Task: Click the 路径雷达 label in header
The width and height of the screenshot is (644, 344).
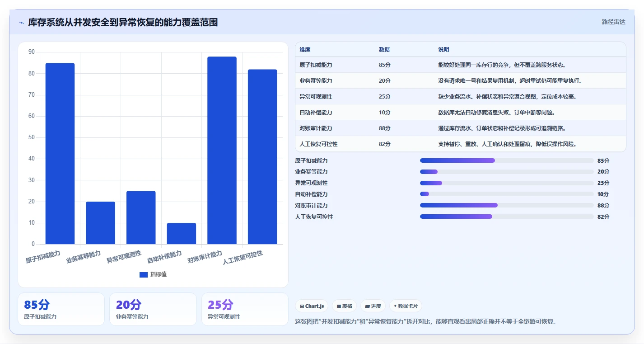Action: click(x=614, y=22)
